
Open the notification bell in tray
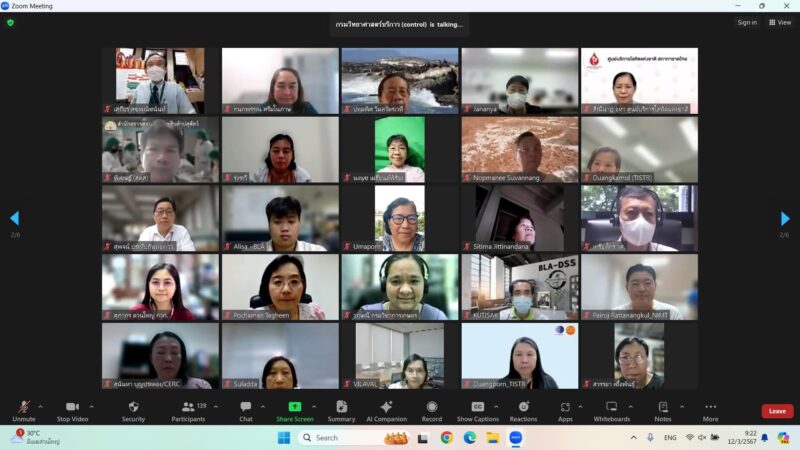pos(765,438)
